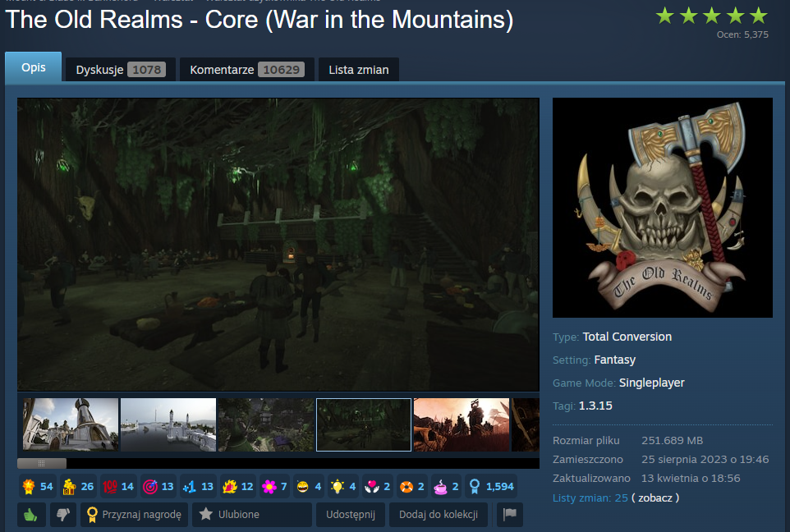Click Listy zmian: 25 link
The height and width of the screenshot is (532, 790).
click(590, 498)
